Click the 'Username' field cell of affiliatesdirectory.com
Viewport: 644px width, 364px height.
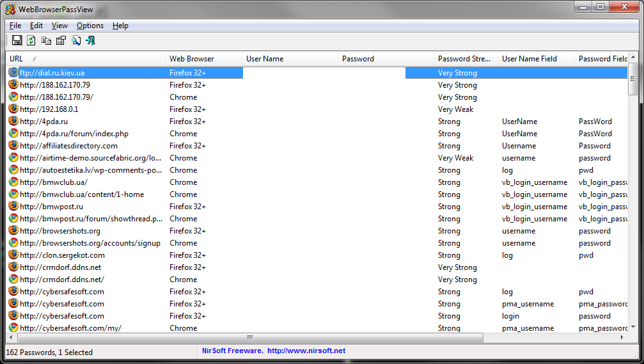(x=519, y=146)
